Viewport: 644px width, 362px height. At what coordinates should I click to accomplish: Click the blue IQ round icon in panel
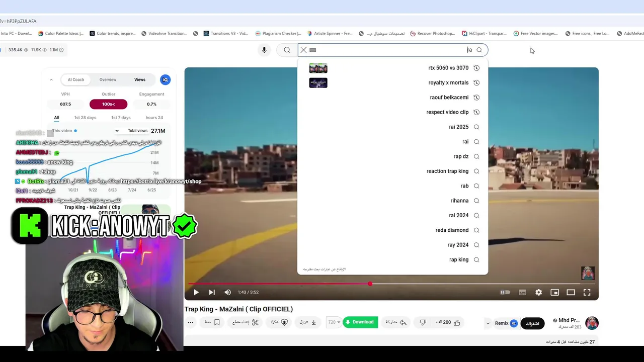pyautogui.click(x=165, y=79)
